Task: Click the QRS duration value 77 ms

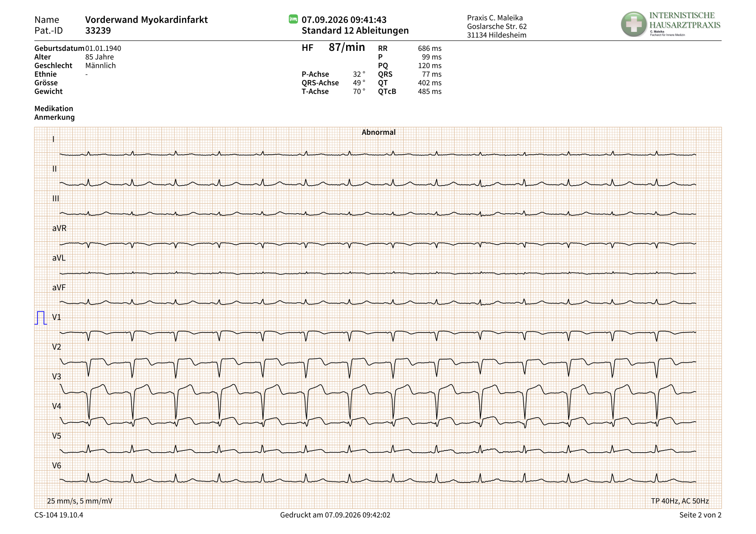Action: coord(431,74)
